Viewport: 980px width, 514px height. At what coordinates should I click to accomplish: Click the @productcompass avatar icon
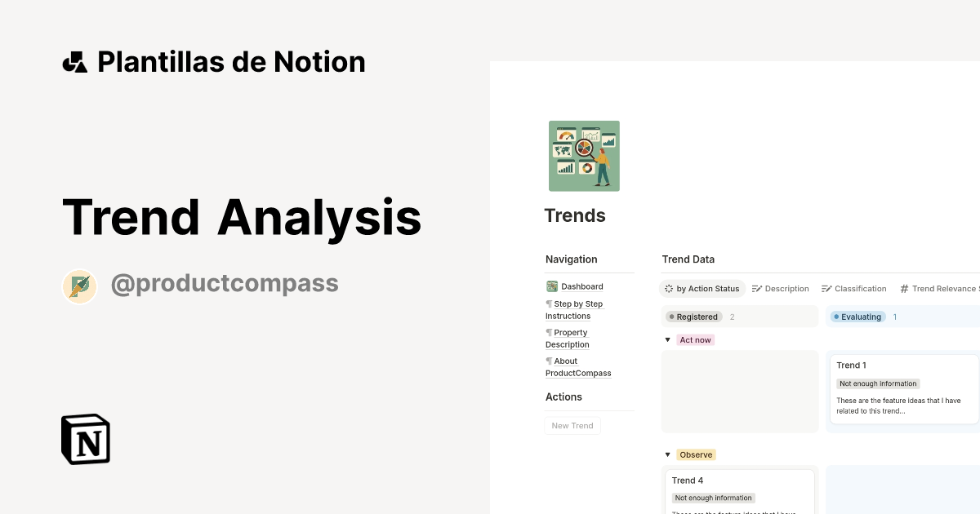pos(79,286)
